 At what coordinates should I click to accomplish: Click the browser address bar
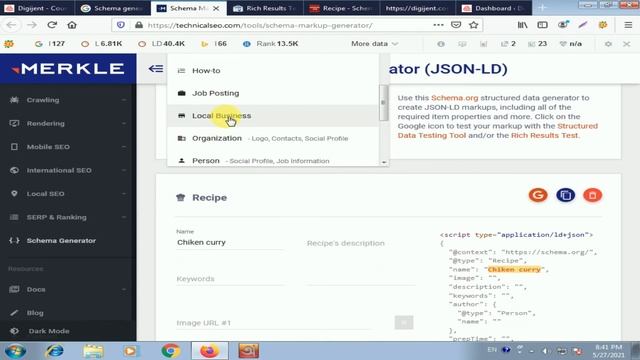pyautogui.click(x=286, y=25)
